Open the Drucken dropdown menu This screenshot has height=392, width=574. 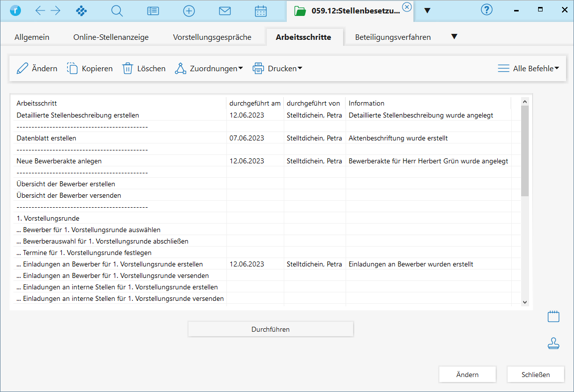coord(278,69)
